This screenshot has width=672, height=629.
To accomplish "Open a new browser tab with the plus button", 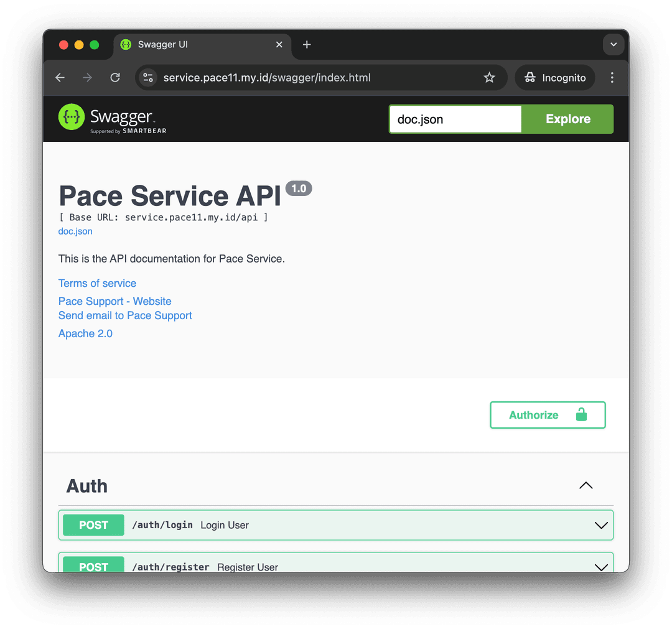I will point(306,44).
